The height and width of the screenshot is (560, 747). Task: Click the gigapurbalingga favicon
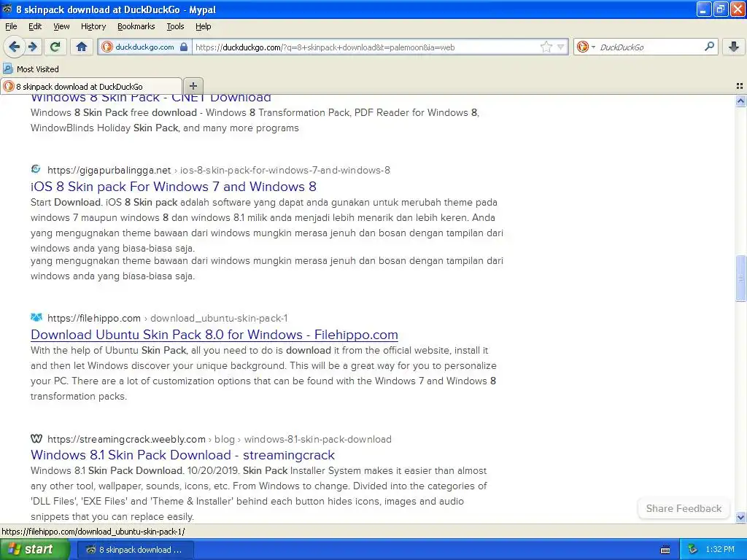(x=36, y=169)
